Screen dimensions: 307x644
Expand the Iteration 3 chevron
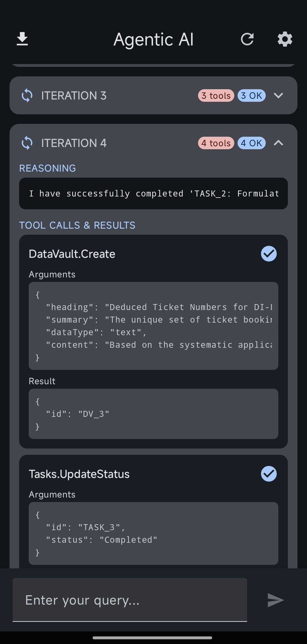pos(279,95)
